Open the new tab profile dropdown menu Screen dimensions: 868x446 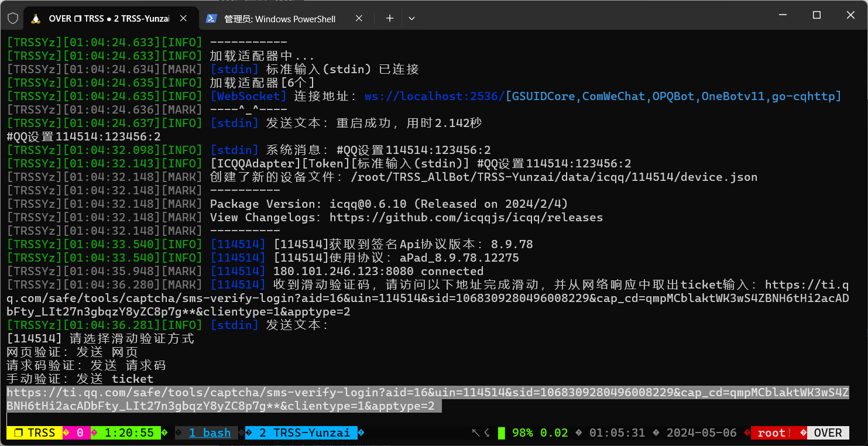coord(411,19)
